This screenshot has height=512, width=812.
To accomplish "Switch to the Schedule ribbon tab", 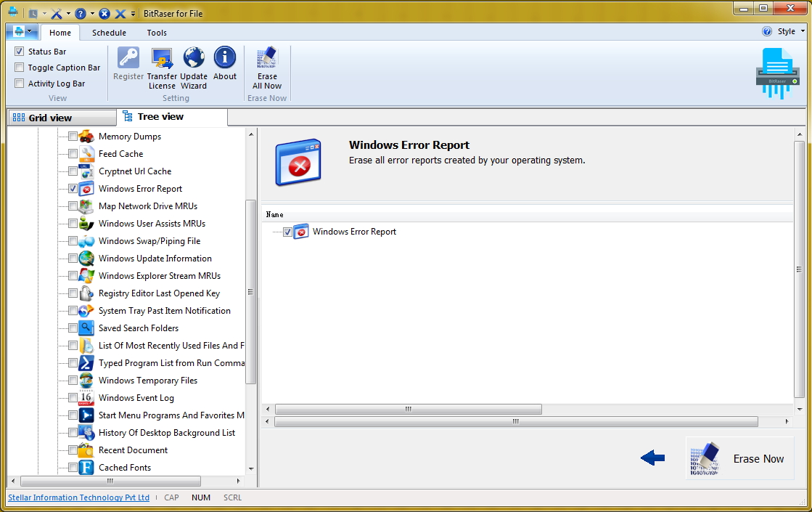I will pyautogui.click(x=109, y=33).
